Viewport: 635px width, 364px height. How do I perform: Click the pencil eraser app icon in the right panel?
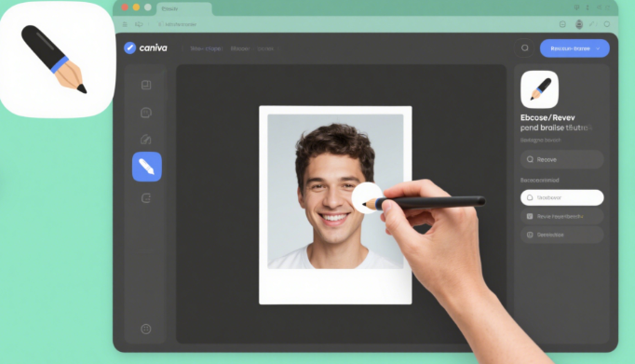pos(539,89)
